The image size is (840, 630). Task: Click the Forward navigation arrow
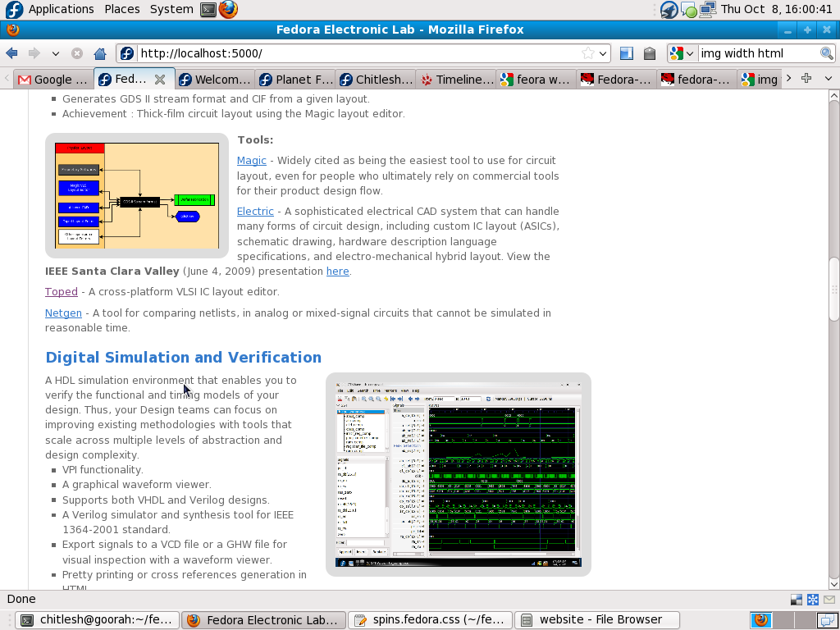point(34,53)
